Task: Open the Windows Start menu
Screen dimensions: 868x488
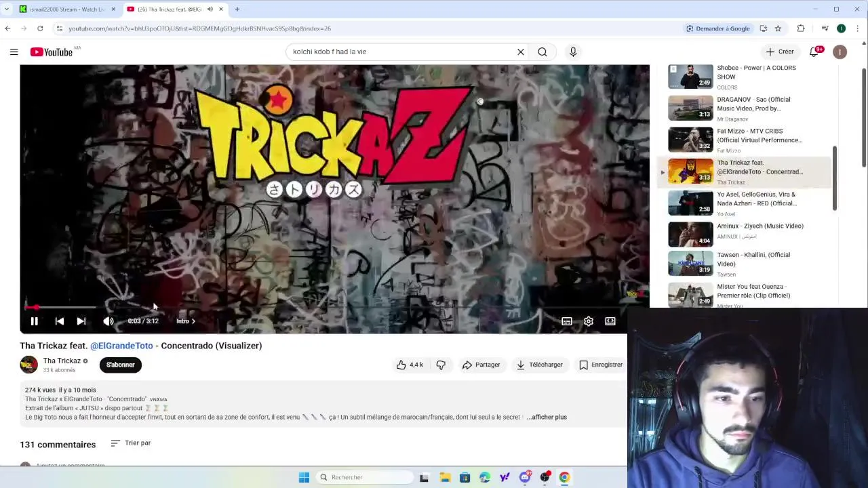Action: click(304, 477)
